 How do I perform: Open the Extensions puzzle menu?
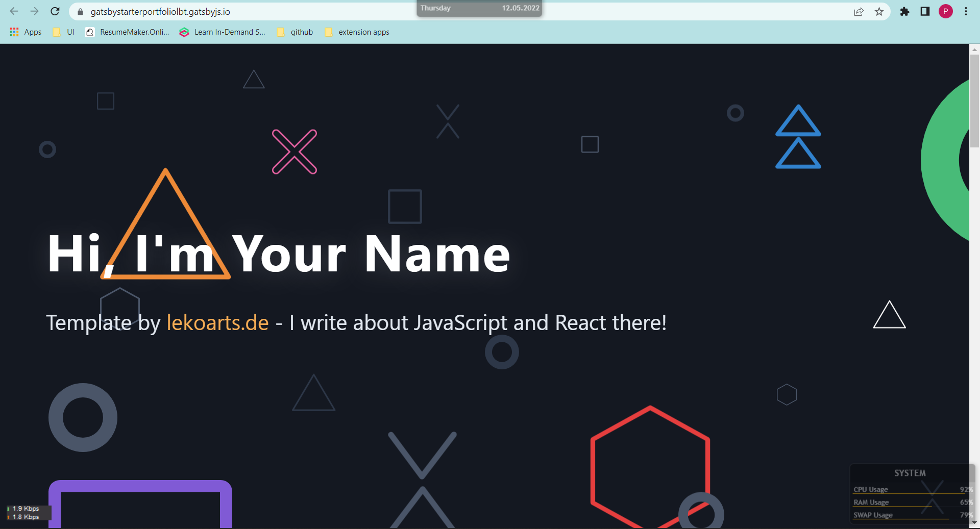coord(904,12)
